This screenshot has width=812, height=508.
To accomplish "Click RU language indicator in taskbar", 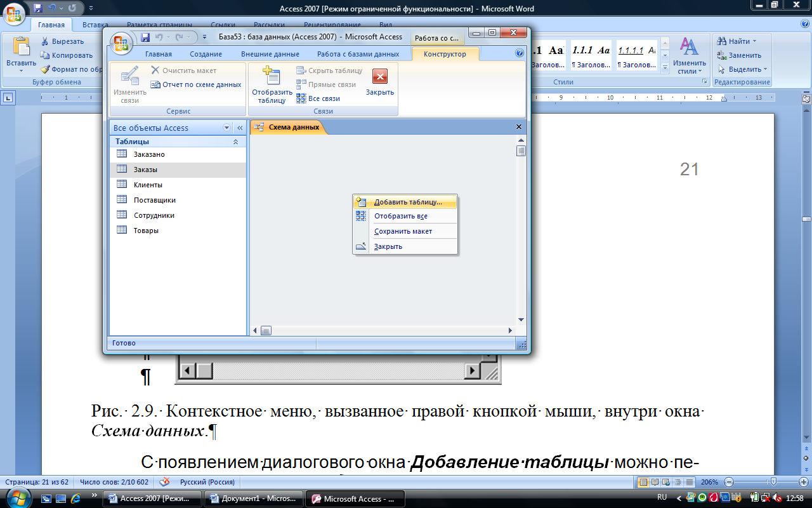I will click(662, 497).
